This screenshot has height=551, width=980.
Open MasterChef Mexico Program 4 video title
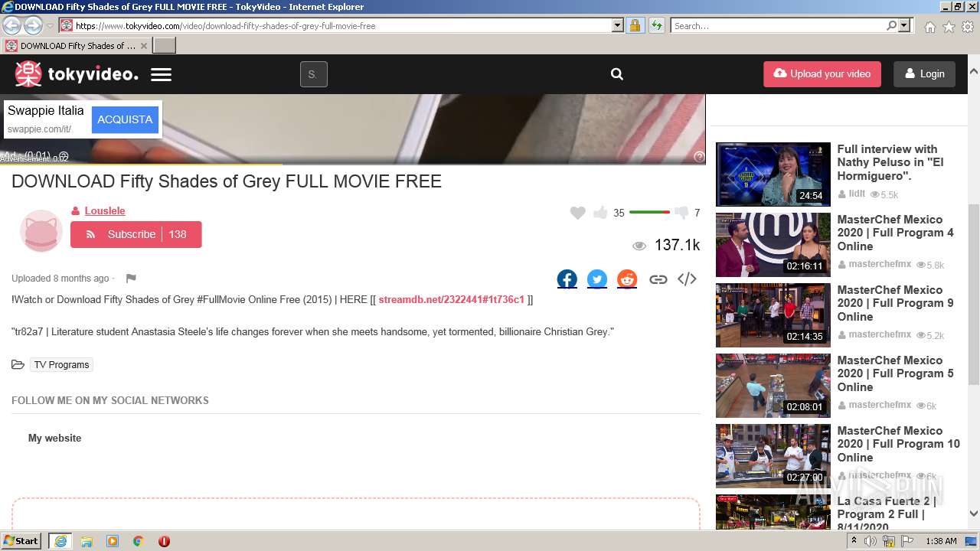895,233
